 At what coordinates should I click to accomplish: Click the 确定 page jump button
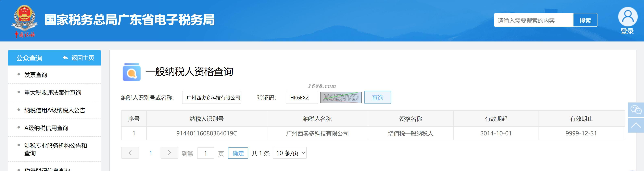click(238, 153)
